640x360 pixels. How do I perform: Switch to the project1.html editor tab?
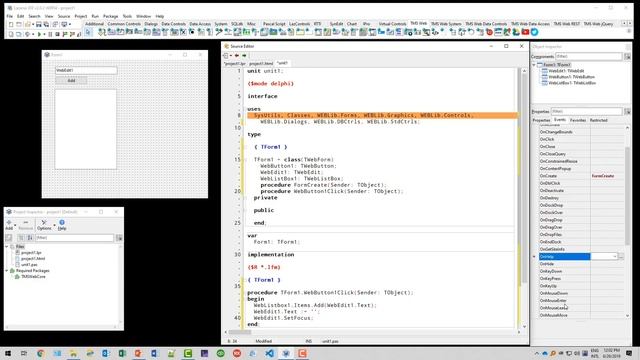coord(261,63)
